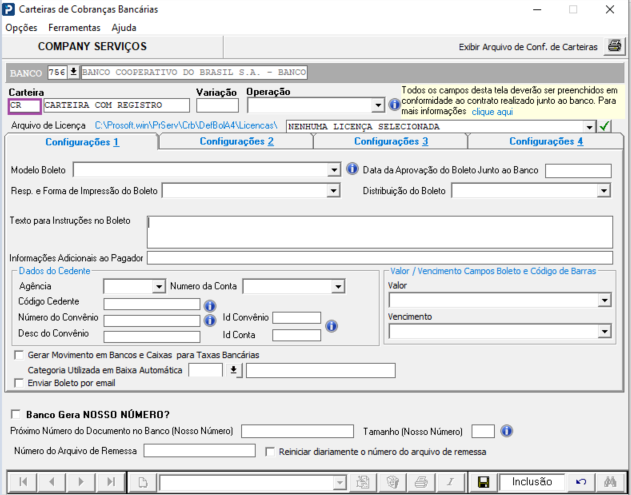
Task: Click the bank lookup arrow next to 756
Action: point(73,72)
